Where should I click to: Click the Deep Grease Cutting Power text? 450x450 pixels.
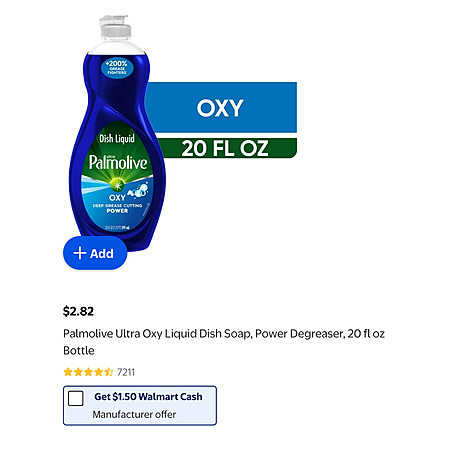click(x=117, y=208)
